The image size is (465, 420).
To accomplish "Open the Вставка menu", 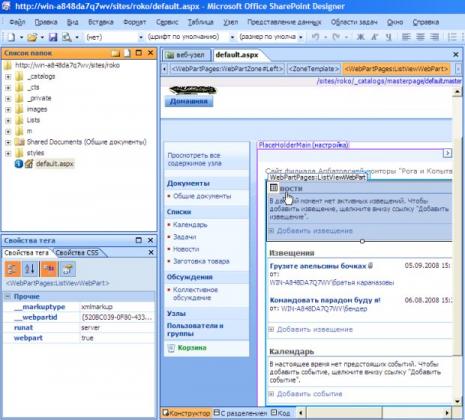I will pos(101,22).
